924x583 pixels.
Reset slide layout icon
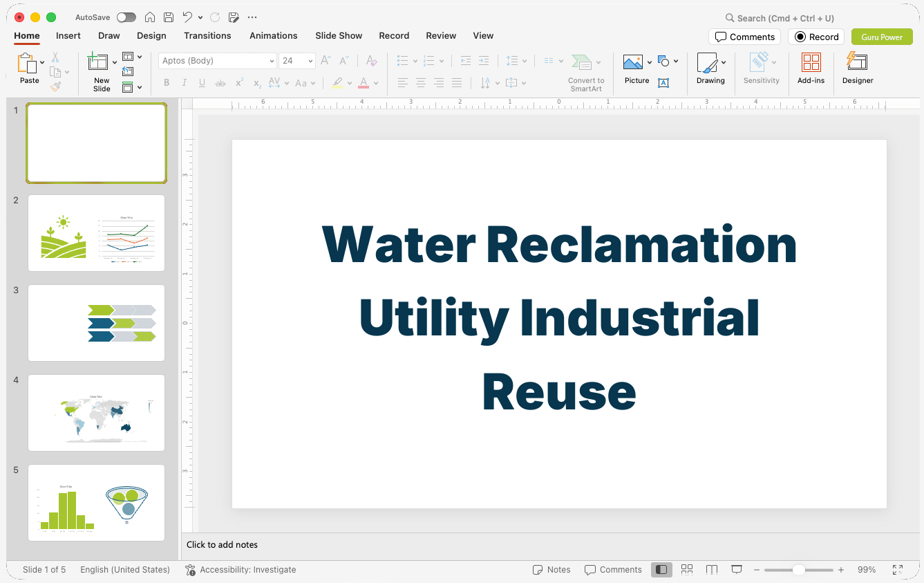coord(128,71)
